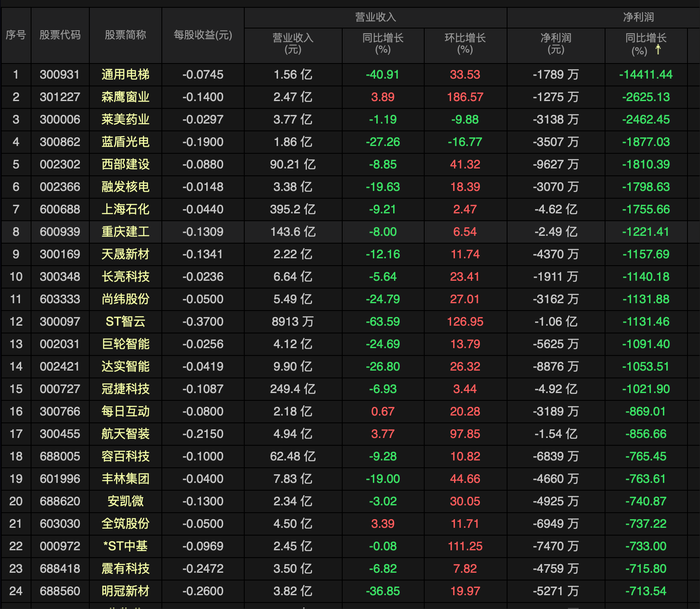Open stock 长亮科技
700x609 pixels.
[126, 277]
